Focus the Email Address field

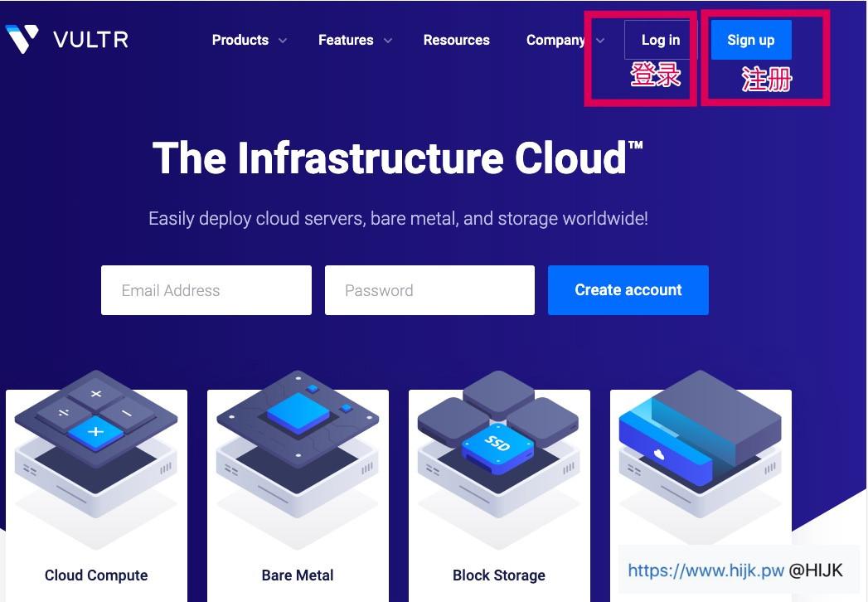(x=206, y=290)
